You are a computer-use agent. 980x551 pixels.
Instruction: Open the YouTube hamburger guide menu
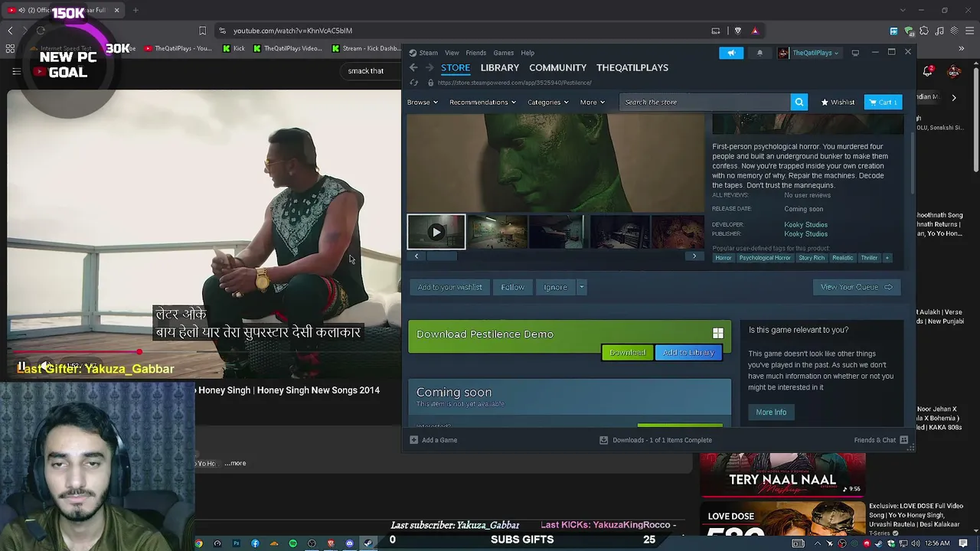coord(16,72)
